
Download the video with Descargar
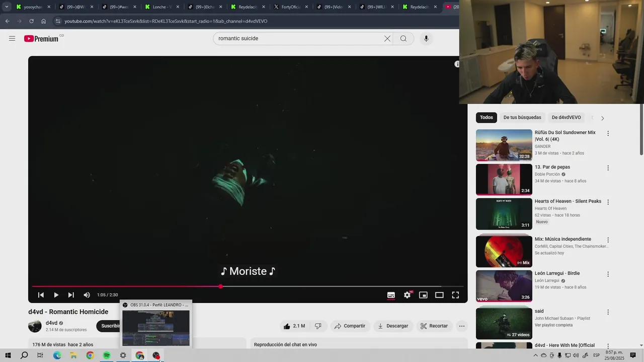[x=393, y=326]
